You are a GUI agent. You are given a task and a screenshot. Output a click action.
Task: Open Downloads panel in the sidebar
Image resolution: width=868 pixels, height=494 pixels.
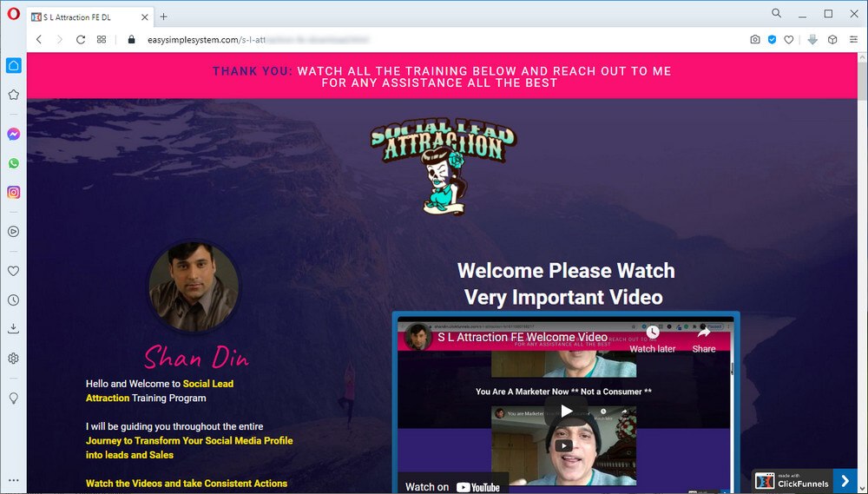click(14, 329)
